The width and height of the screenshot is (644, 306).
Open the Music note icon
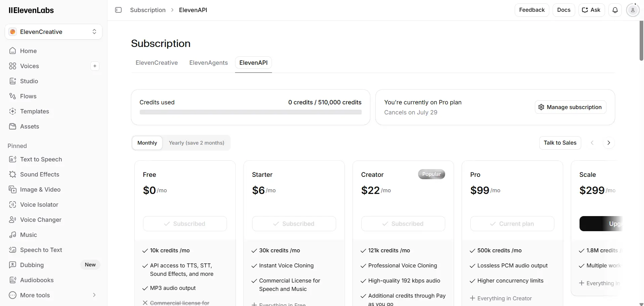13,235
